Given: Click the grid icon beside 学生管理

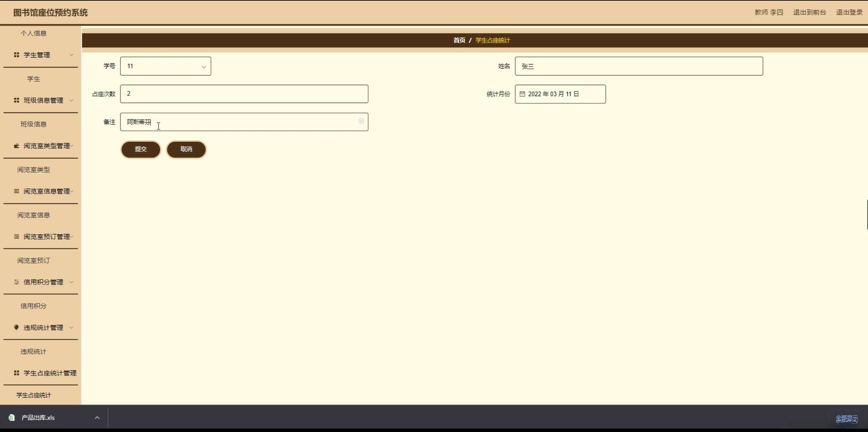Looking at the screenshot, I should [16, 55].
